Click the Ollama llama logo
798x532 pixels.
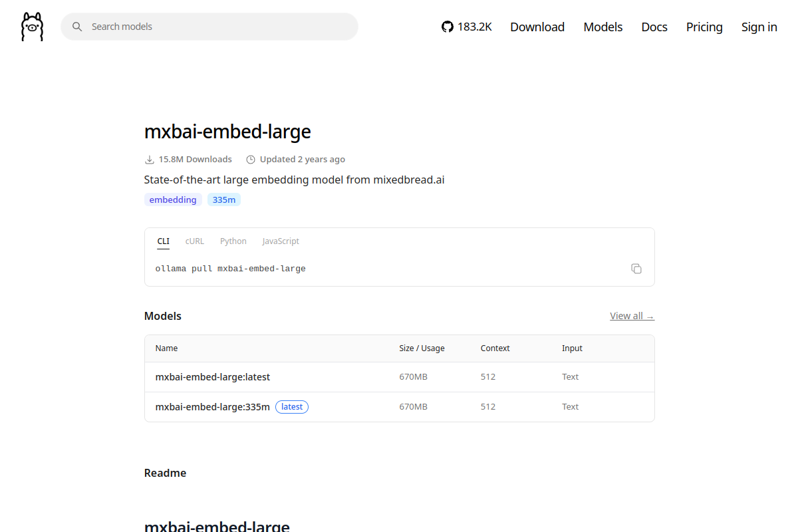(x=32, y=27)
